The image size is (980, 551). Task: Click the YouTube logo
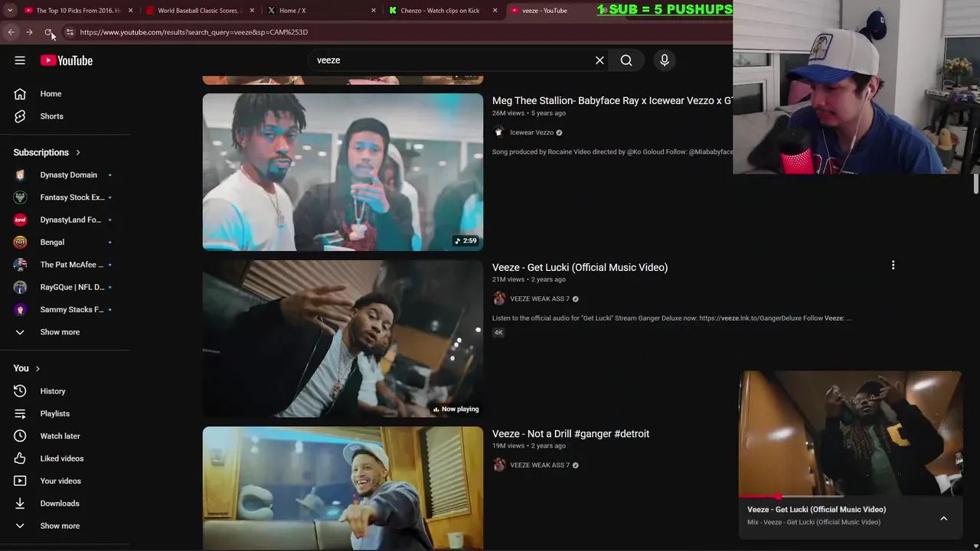pos(67,60)
